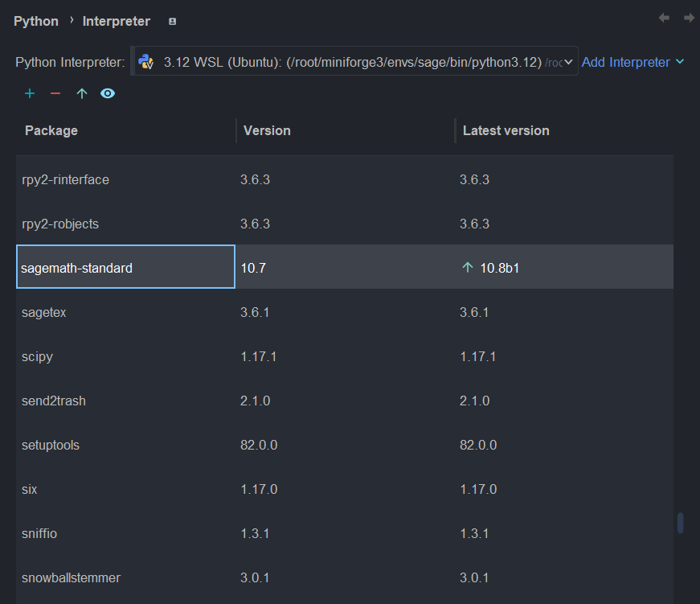Toggle visibility of pre-release package versions
The height and width of the screenshot is (604, 700).
pyautogui.click(x=107, y=93)
